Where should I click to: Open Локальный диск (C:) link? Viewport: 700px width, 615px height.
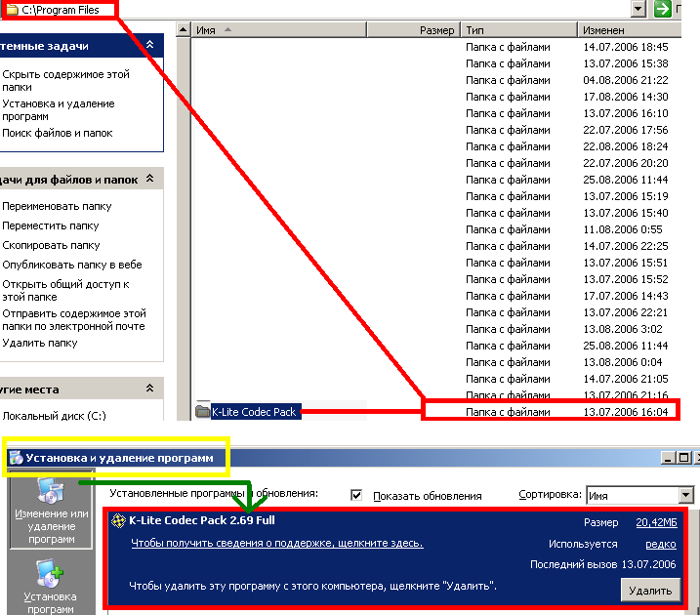coord(54,416)
